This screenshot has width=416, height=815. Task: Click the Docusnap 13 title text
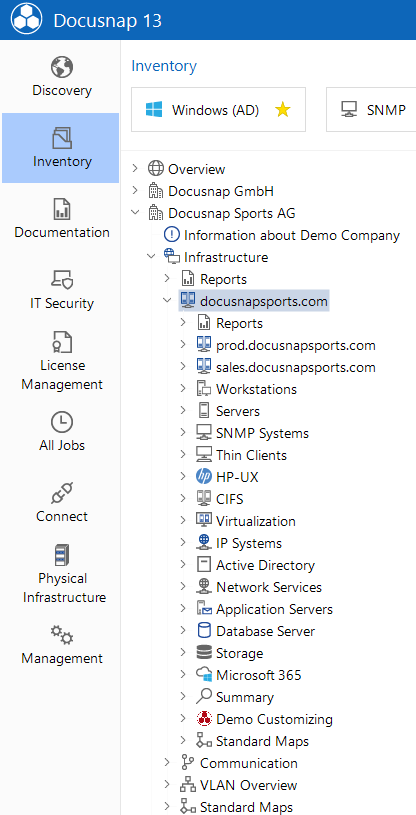tap(108, 20)
